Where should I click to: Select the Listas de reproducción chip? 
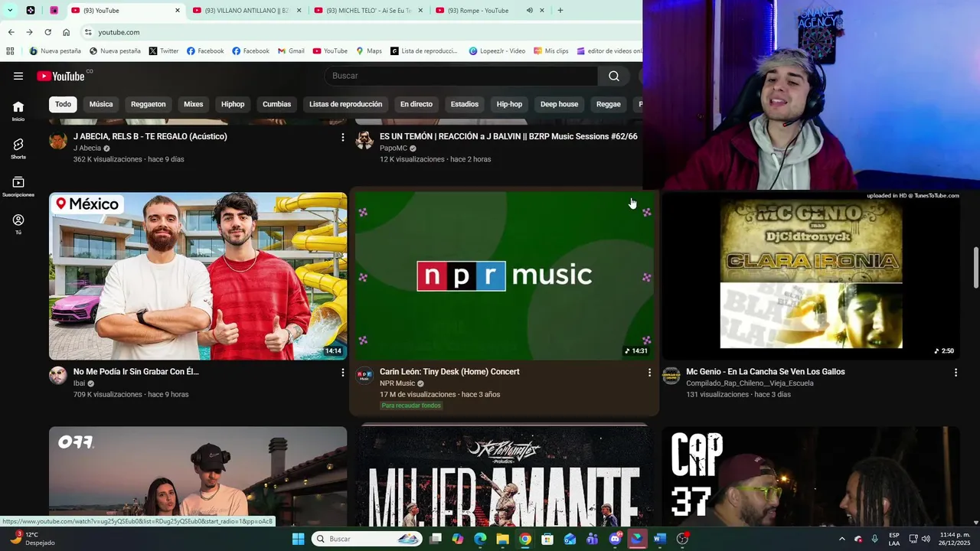pos(345,104)
